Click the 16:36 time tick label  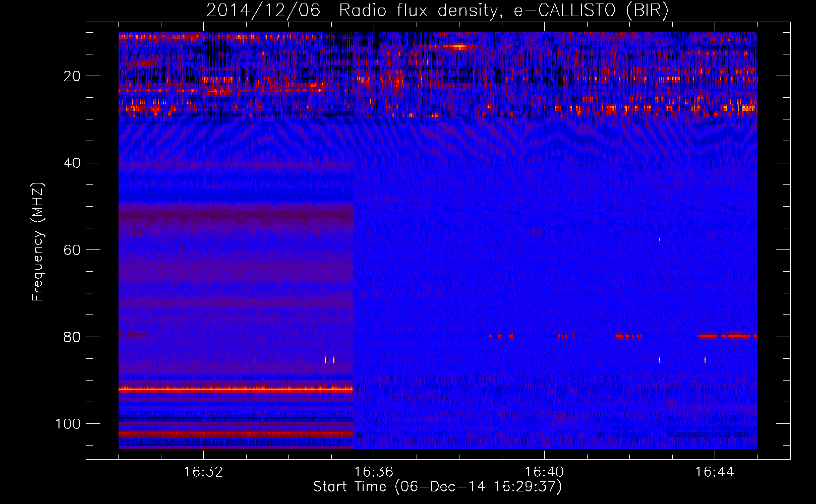(374, 472)
